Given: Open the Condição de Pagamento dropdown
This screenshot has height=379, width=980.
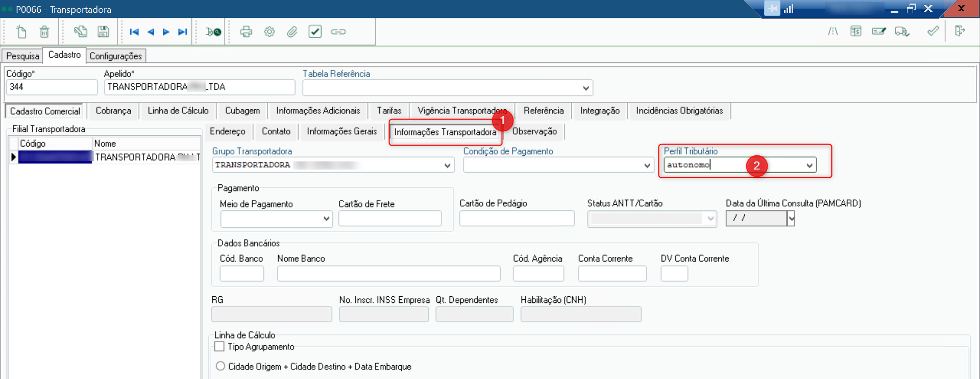Looking at the screenshot, I should [647, 165].
